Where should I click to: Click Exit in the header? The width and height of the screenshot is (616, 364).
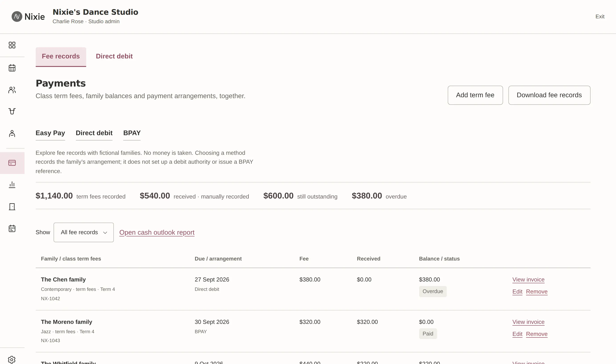[x=600, y=17]
